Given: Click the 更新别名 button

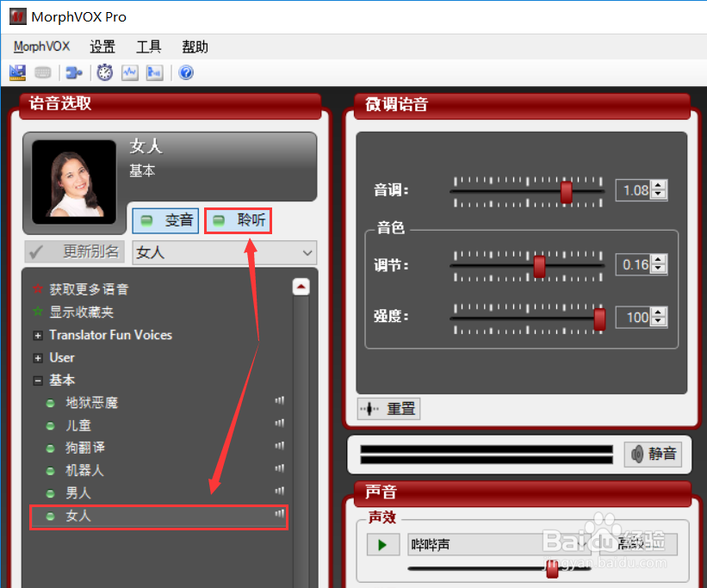Looking at the screenshot, I should pyautogui.click(x=74, y=251).
